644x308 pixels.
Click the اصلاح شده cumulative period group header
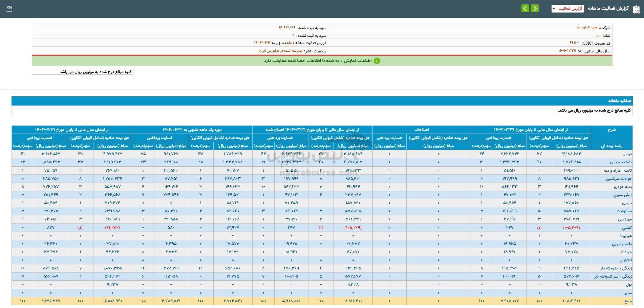click(x=312, y=129)
